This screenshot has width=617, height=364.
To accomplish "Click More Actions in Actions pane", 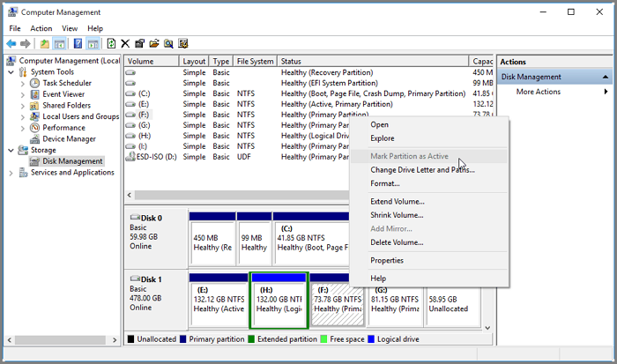I will tap(538, 92).
